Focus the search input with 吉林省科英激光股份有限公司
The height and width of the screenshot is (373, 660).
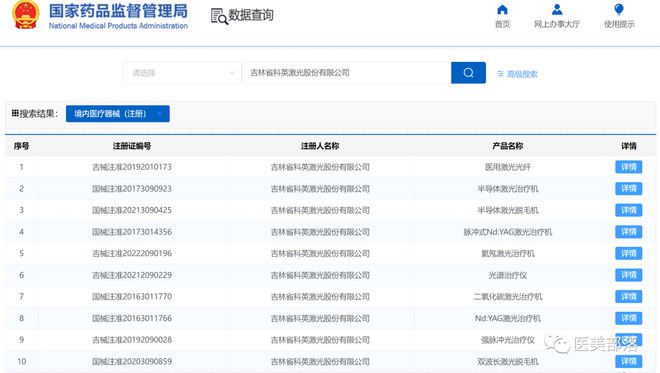tap(346, 73)
